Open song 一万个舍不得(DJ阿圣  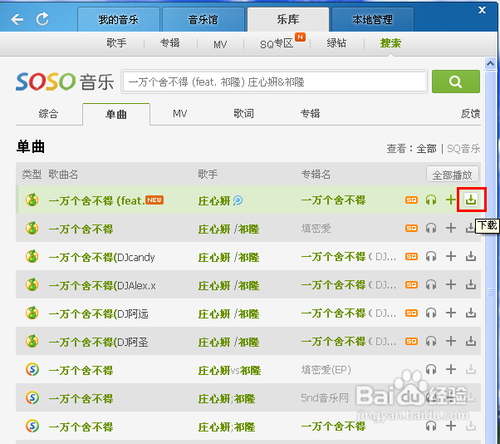(98, 342)
